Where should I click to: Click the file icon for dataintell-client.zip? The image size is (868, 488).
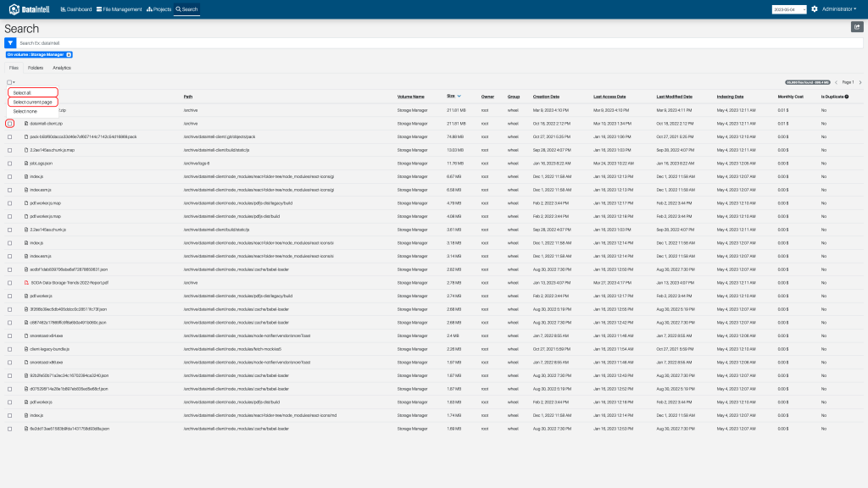[x=26, y=124]
